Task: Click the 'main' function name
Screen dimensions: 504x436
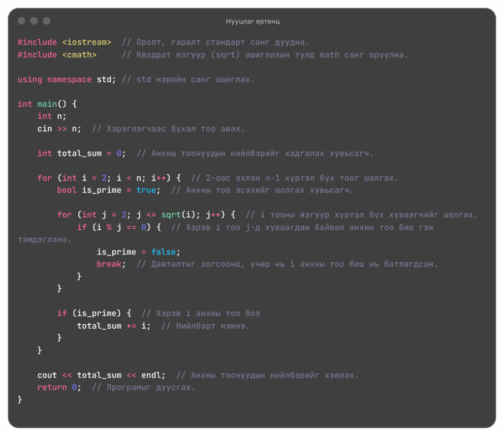Action: point(47,104)
